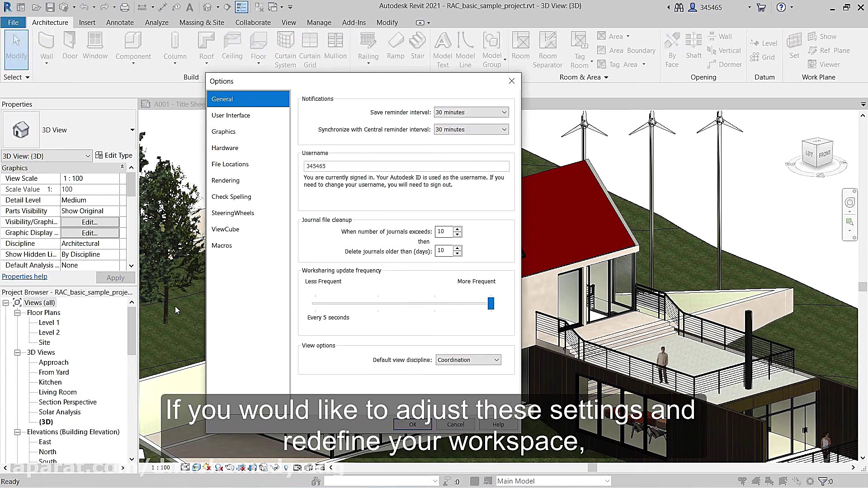
Task: Select the Modify tool in ribbon
Action: pos(16,49)
